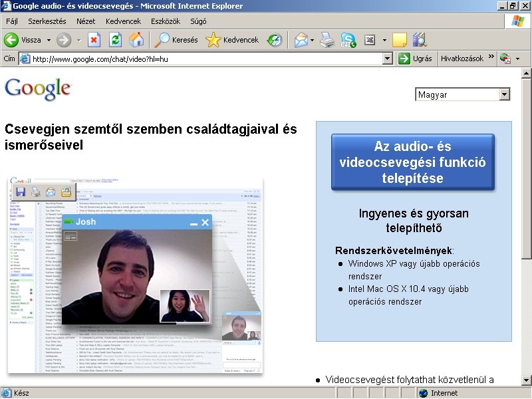Print the picture from the image toolbar
Viewport: 532px width, 399px height.
click(36, 192)
